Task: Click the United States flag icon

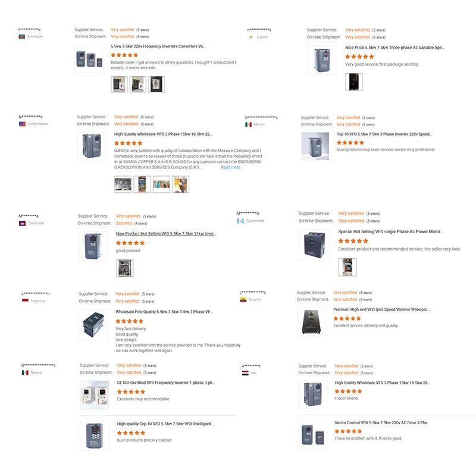Action: (22, 124)
